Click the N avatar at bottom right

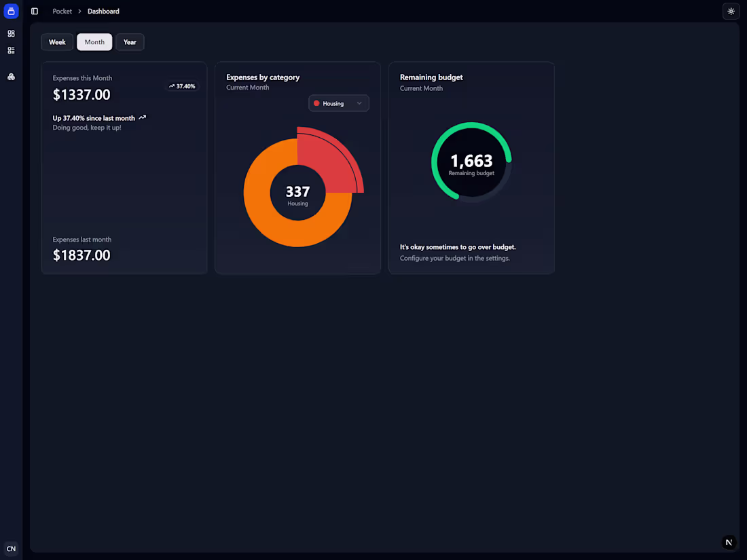pos(729,542)
